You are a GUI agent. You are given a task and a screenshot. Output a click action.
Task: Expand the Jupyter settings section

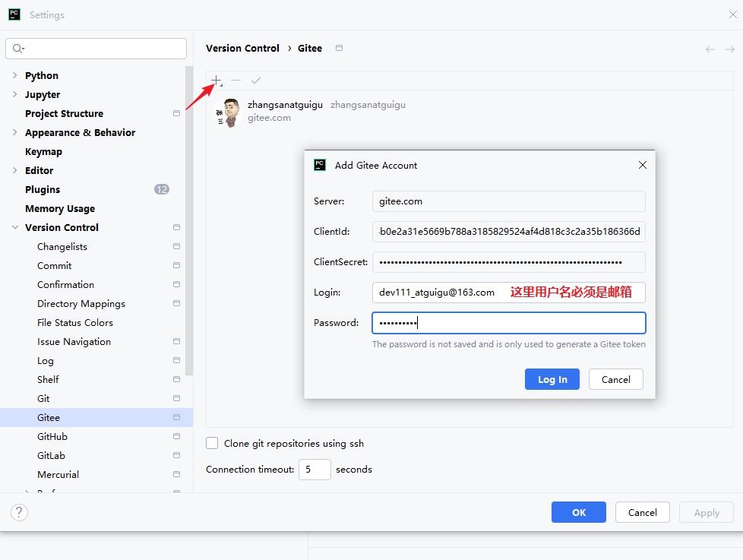coord(14,94)
